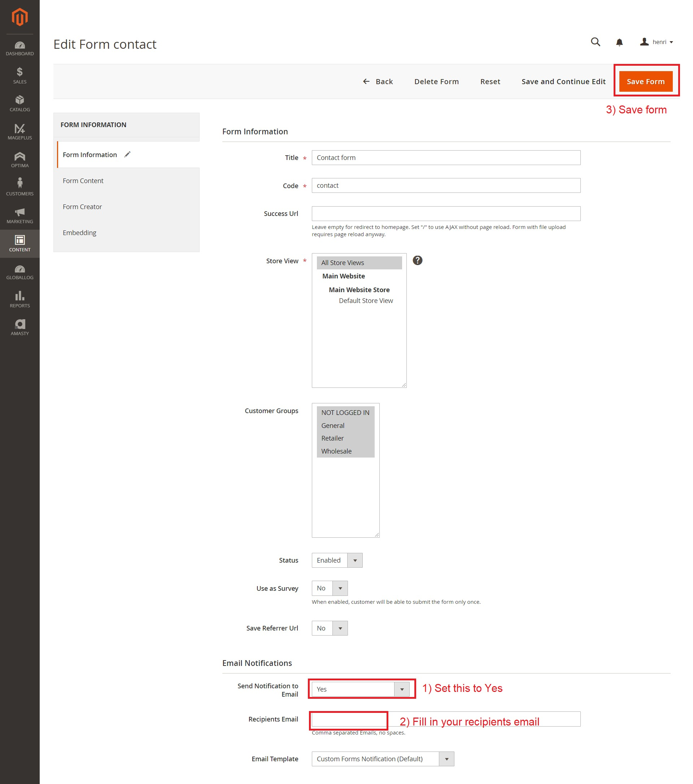The width and height of the screenshot is (693, 784).
Task: Click the search magnifier icon
Action: point(595,42)
